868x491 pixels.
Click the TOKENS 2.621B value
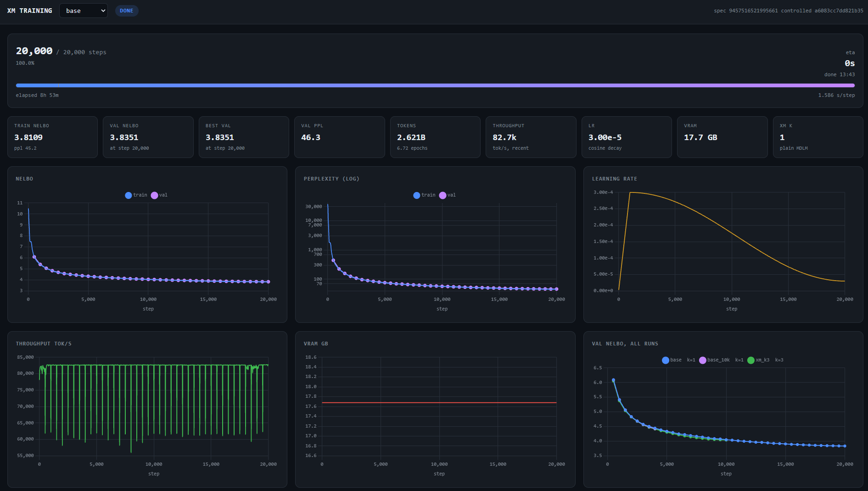(x=411, y=137)
